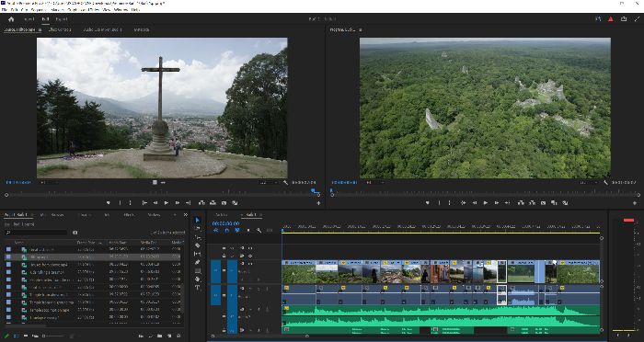Viewport: 644px width, 342px height.
Task: Select the Type tool
Action: tap(198, 288)
